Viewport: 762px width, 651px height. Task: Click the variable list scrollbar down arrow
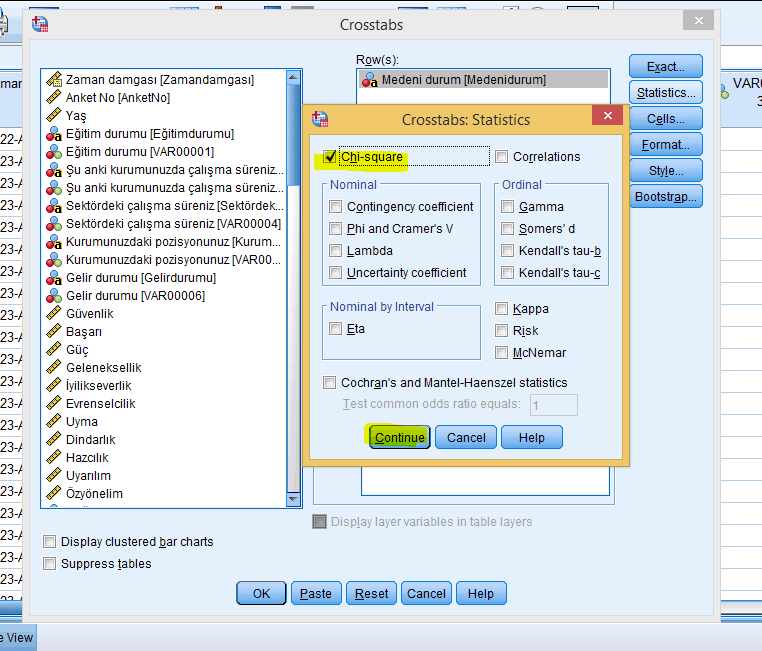point(293,499)
